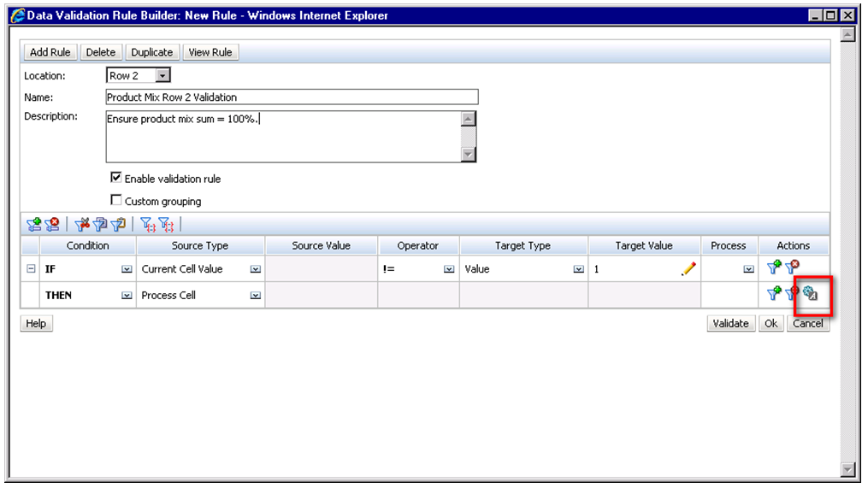Enable the Custom grouping checkbox
This screenshot has width=868, height=488.
point(116,201)
